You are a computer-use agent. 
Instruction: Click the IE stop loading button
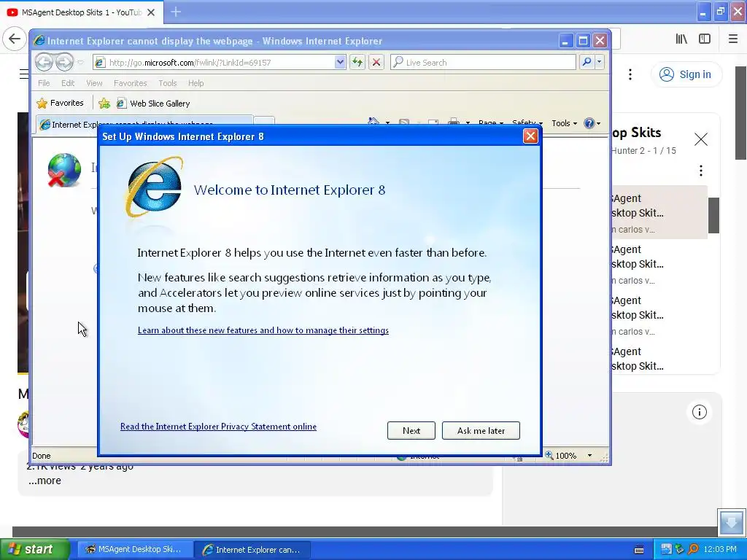[x=376, y=63]
